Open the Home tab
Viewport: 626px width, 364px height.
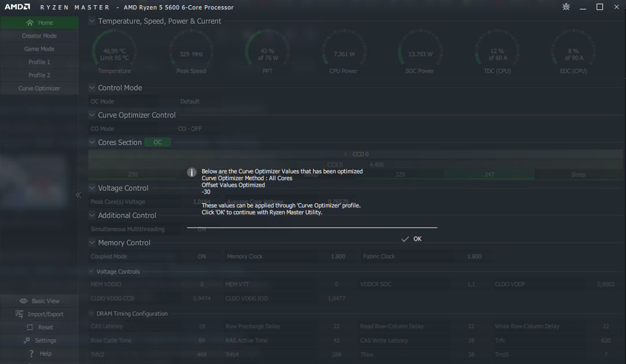pos(39,23)
